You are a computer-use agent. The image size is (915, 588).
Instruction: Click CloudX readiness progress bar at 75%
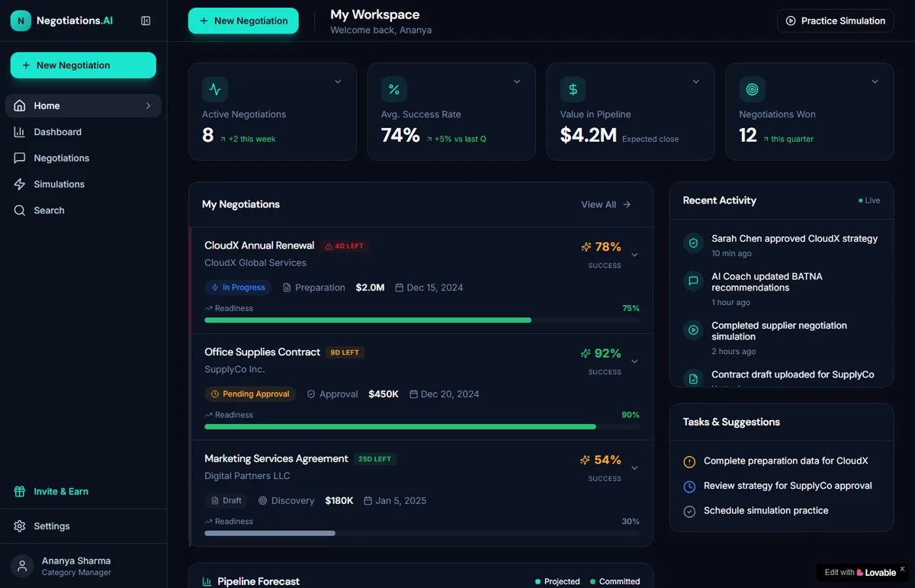[x=422, y=320]
